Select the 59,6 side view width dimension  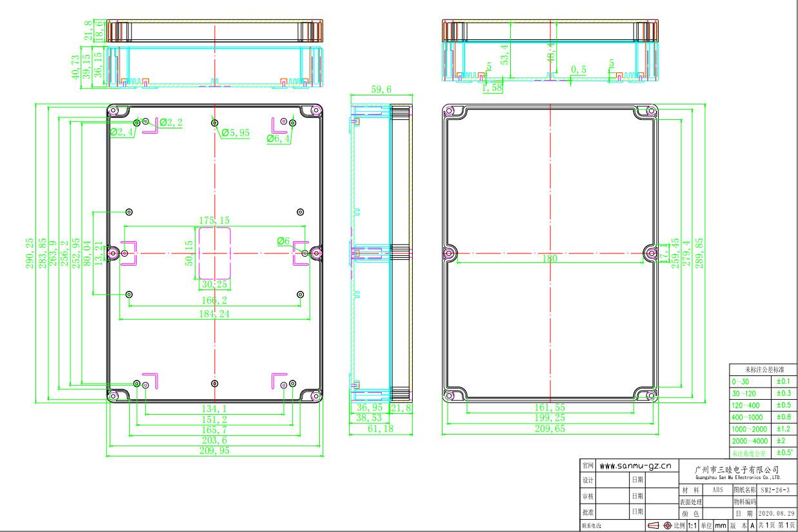coord(381,90)
